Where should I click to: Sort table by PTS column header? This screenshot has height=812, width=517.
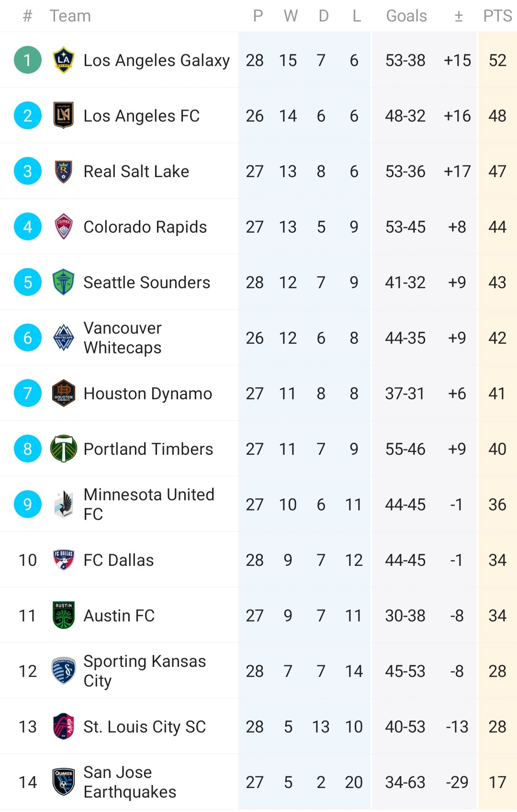click(497, 16)
